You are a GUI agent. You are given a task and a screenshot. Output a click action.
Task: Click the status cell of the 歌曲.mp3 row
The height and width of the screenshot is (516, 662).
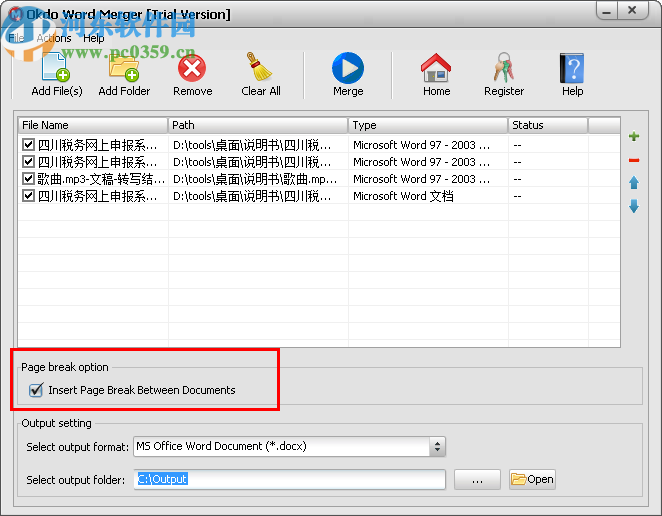548,179
